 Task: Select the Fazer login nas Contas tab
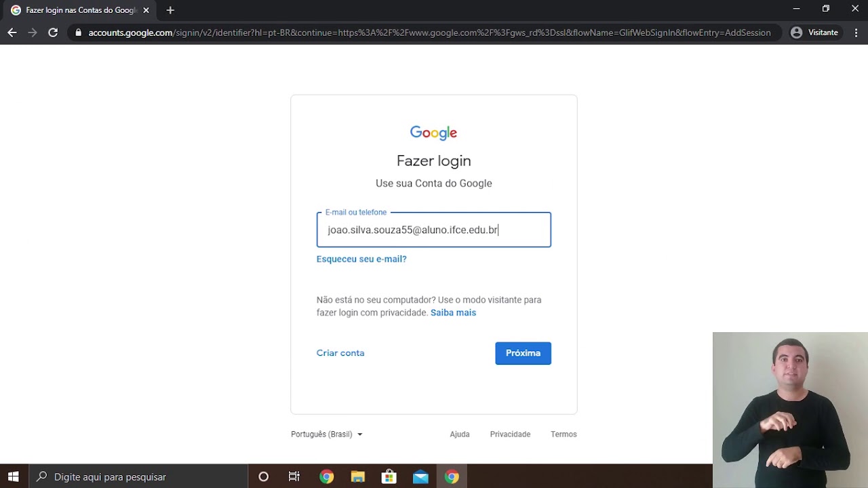pos(80,10)
